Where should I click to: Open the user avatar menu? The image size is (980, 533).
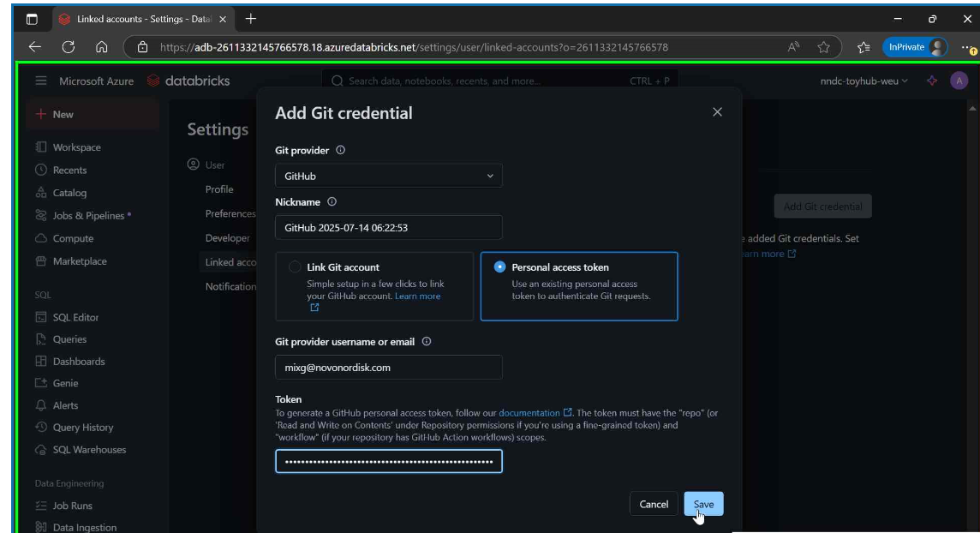tap(959, 81)
